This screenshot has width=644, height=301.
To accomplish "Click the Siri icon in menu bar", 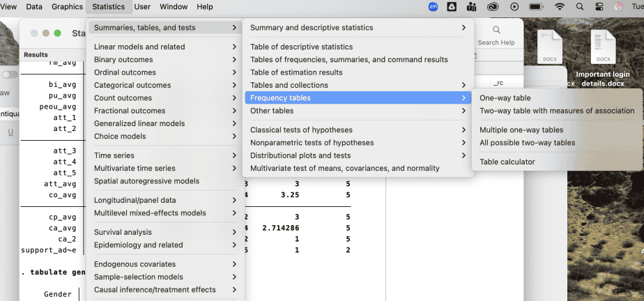I will (618, 6).
